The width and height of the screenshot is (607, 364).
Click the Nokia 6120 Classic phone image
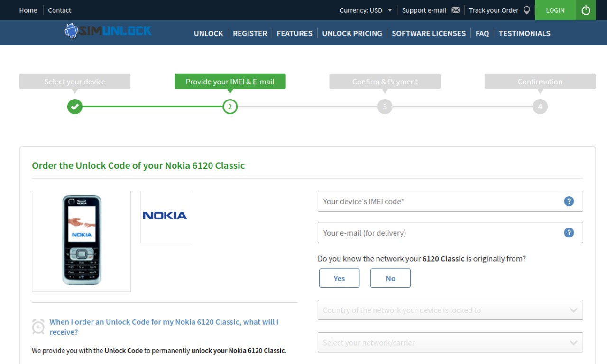click(x=82, y=241)
